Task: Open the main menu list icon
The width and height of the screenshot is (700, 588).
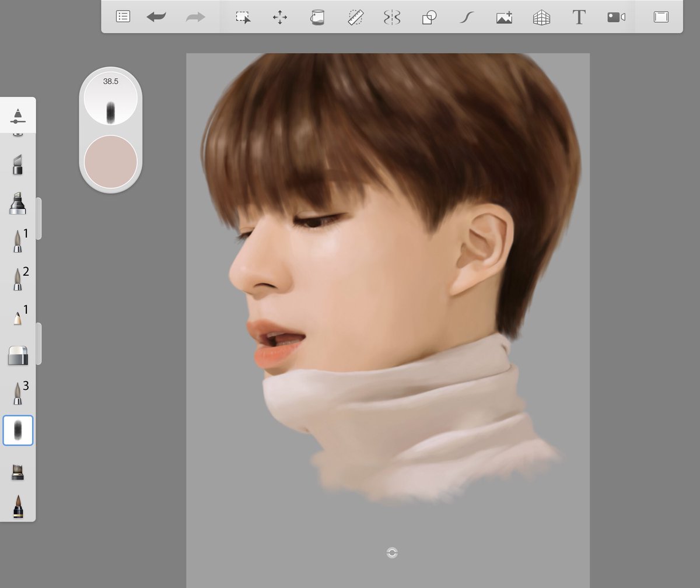Action: (x=123, y=17)
